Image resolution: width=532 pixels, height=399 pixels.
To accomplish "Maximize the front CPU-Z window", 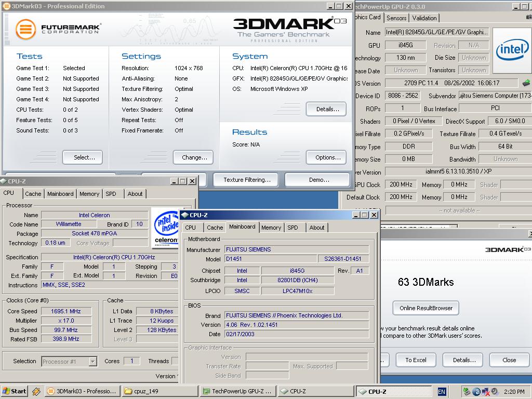I will (x=365, y=215).
